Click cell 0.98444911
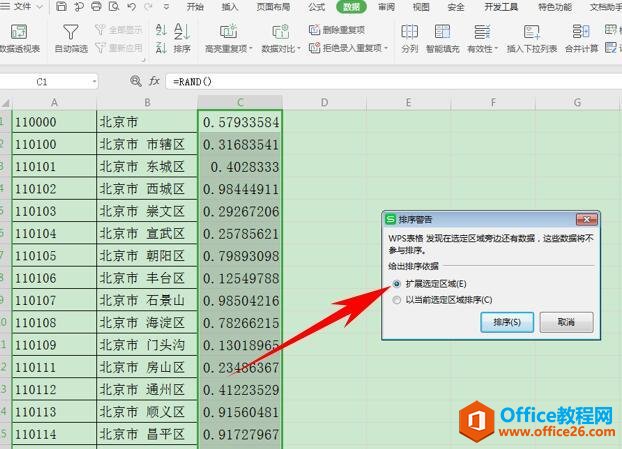The image size is (622, 449). click(240, 189)
